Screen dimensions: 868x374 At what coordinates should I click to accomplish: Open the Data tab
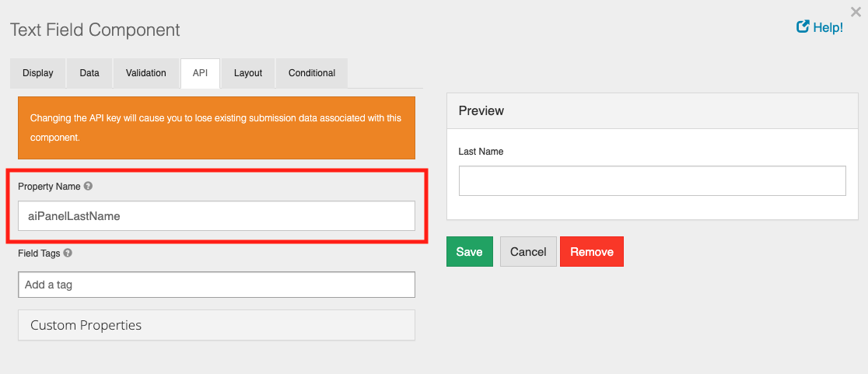coord(89,73)
